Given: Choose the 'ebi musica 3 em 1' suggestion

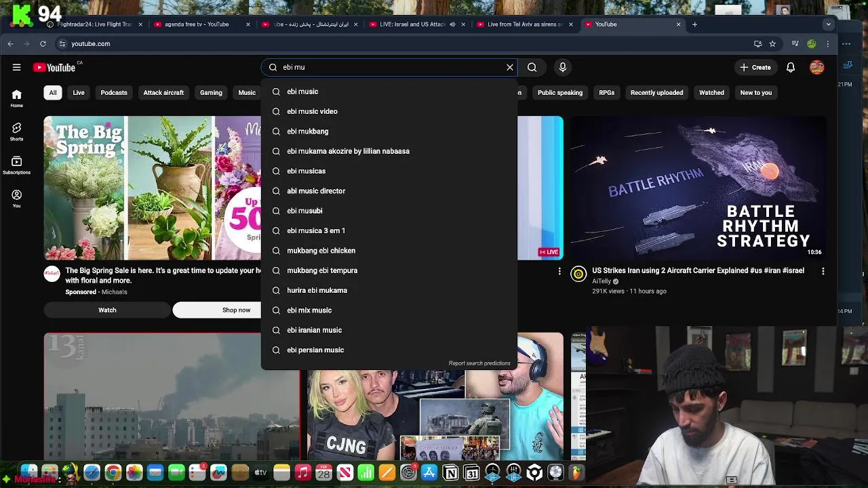Looking at the screenshot, I should click(x=389, y=230).
